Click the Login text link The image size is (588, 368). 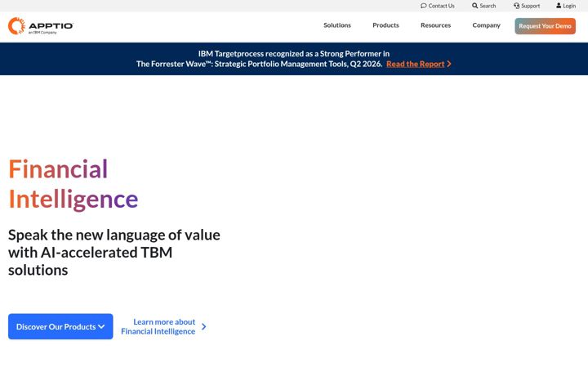[x=569, y=6]
